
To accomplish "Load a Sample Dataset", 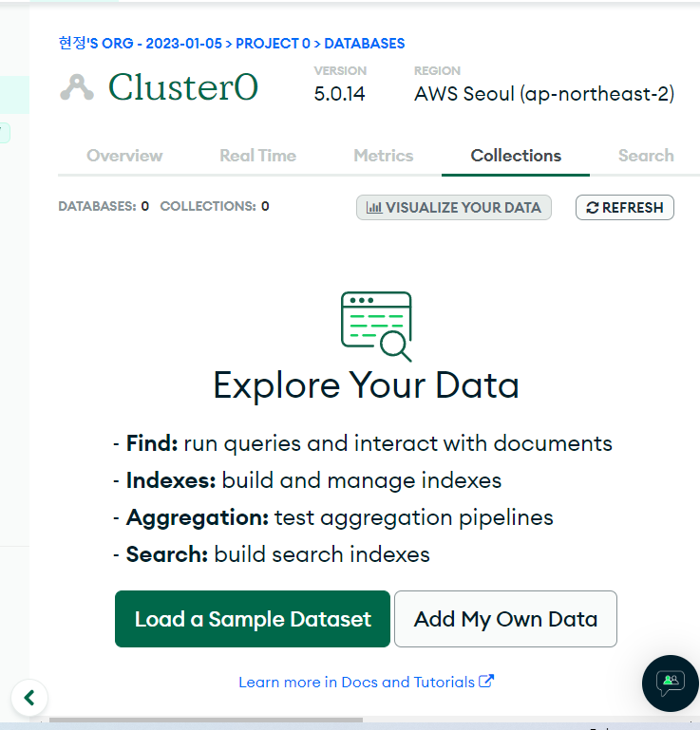I will 253,619.
